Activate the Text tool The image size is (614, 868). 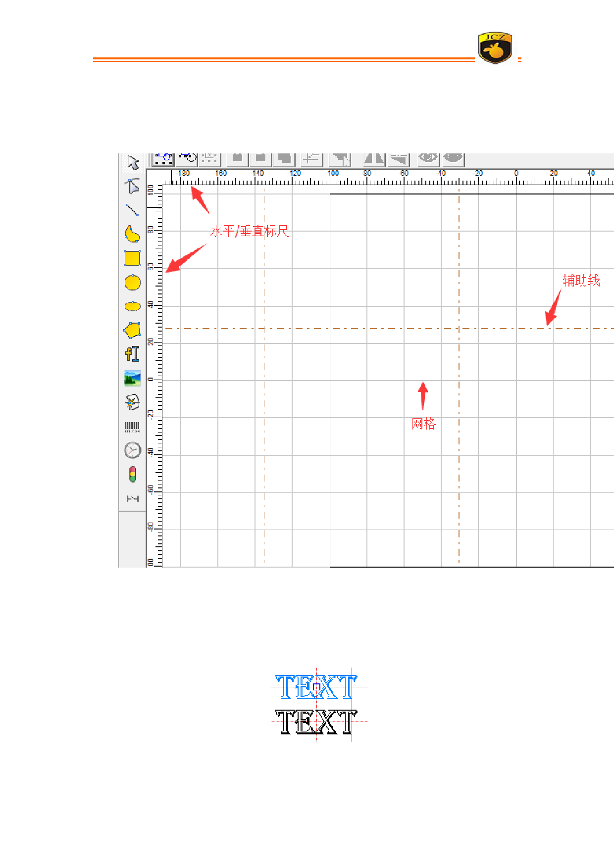(x=132, y=354)
